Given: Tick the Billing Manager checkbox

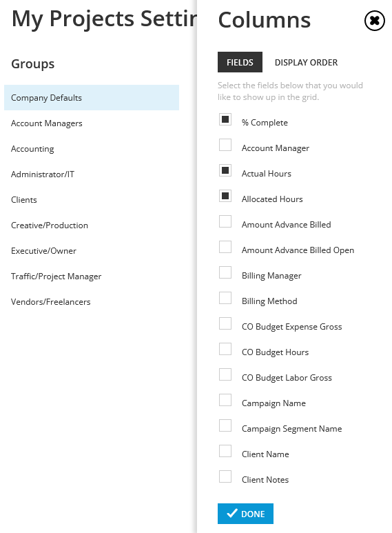Looking at the screenshot, I should pos(225,272).
